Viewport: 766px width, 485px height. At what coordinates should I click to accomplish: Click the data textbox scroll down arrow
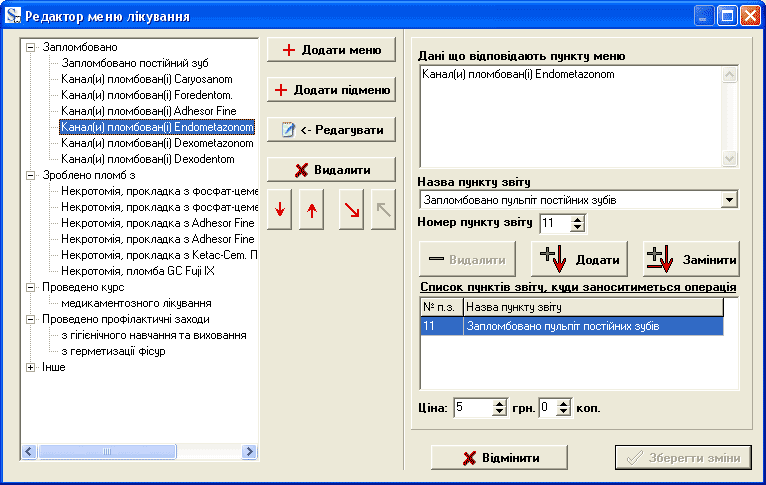729,159
